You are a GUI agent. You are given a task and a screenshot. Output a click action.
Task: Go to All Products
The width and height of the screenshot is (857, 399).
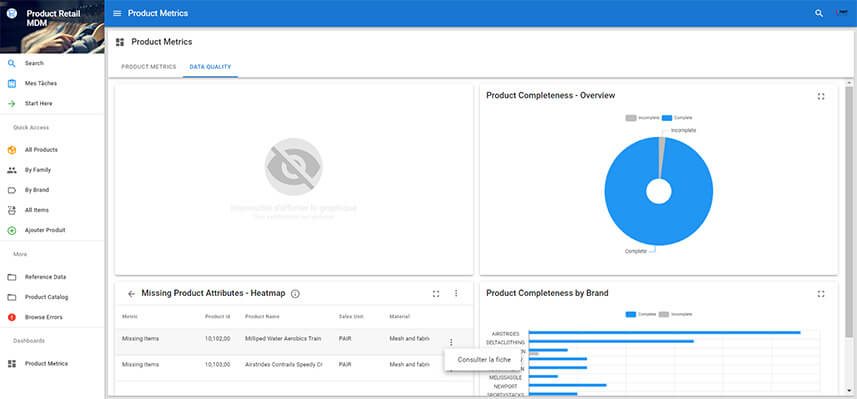[x=41, y=150]
